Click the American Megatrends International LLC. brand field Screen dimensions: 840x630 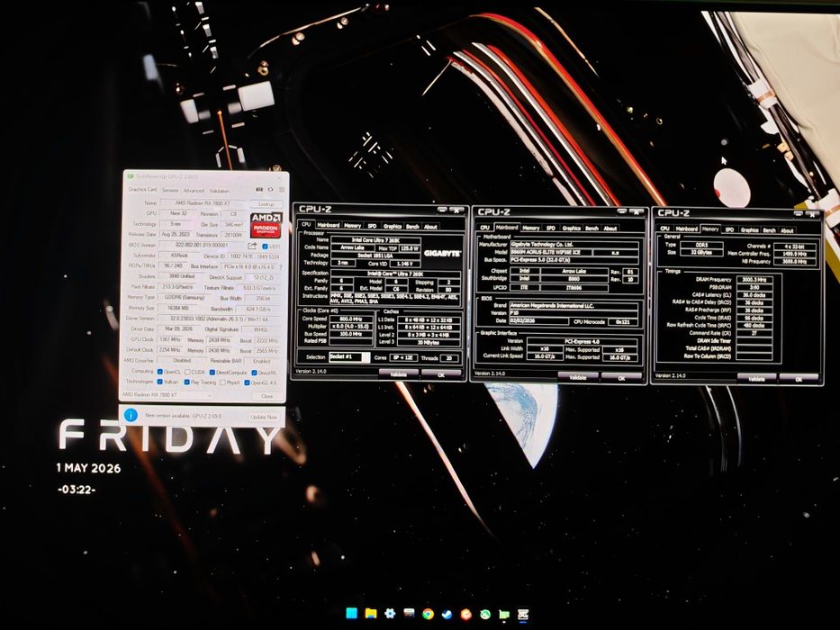(574, 305)
